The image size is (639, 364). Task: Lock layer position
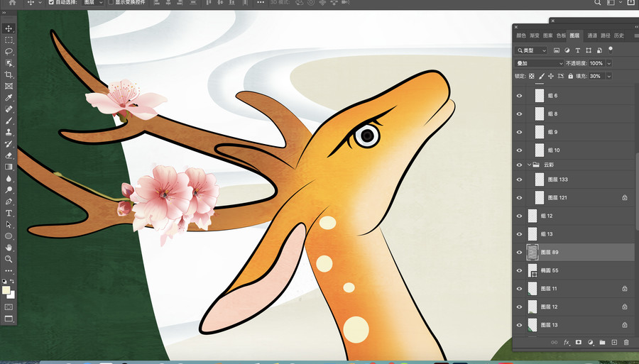click(x=551, y=76)
